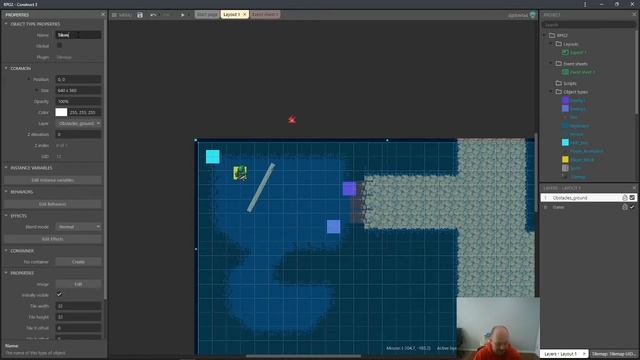
Task: Click the gray sprite object type icon
Action: pos(565,168)
